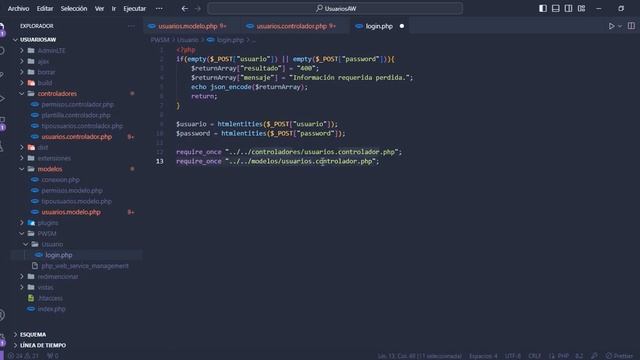Click the Espacios: 4 indentation status entry
The image size is (640, 360).
pyautogui.click(x=483, y=356)
